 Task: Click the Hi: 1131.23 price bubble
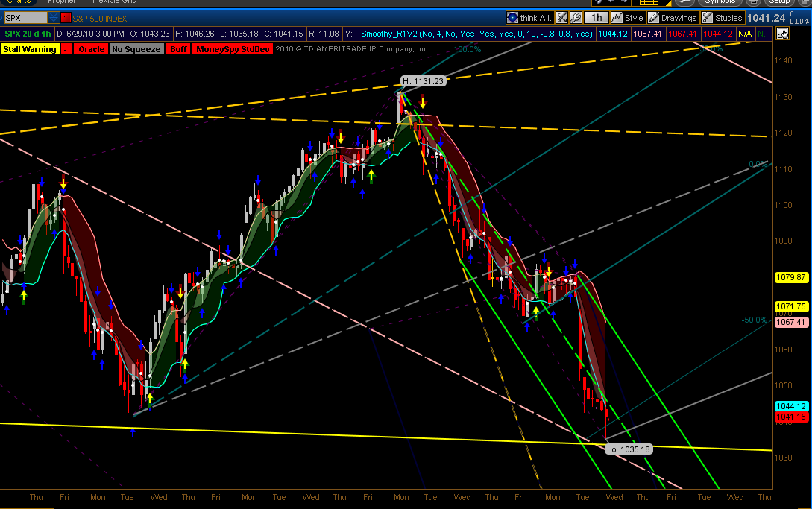[423, 81]
